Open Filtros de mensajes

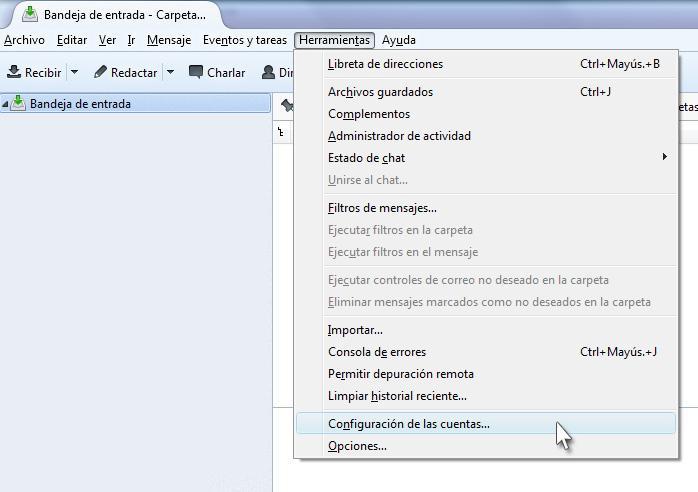coord(486,208)
